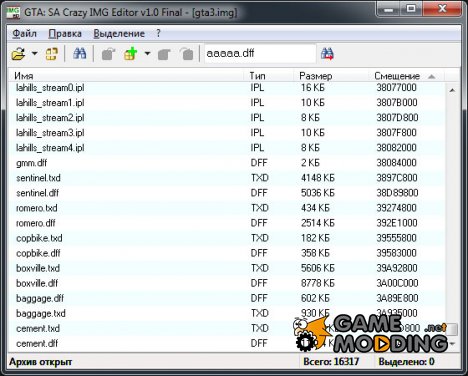Click the greyed rename file icon

[164, 53]
